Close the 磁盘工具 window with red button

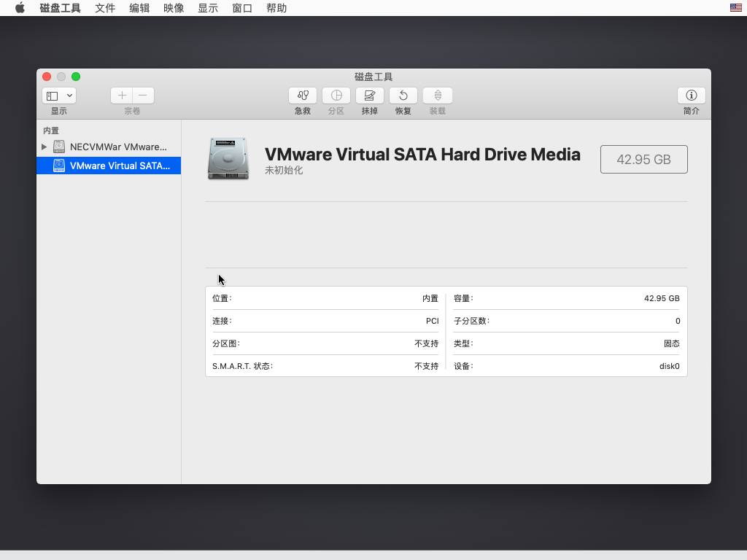(47, 77)
